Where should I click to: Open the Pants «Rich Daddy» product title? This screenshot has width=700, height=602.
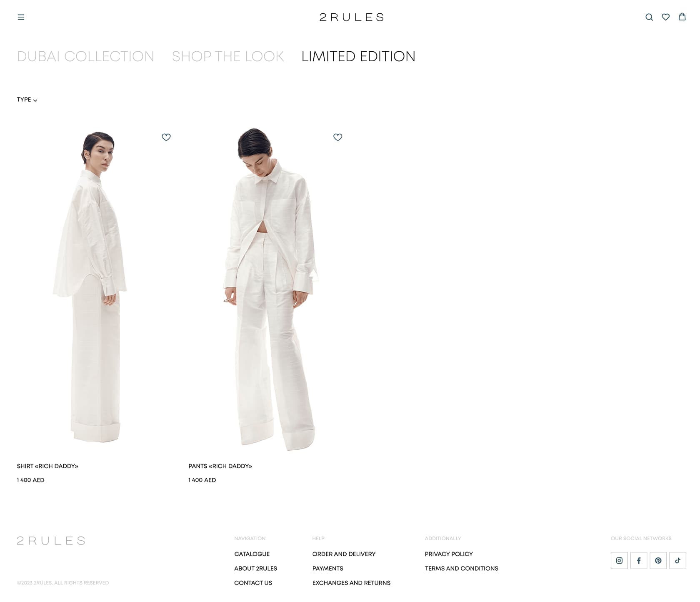tap(220, 466)
